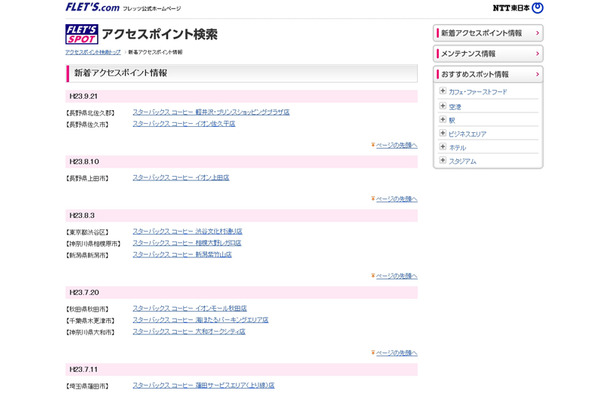The width and height of the screenshot is (610, 400).
Task: Click ページの先頭へ below the H23.7.20 section
Action: (x=396, y=353)
